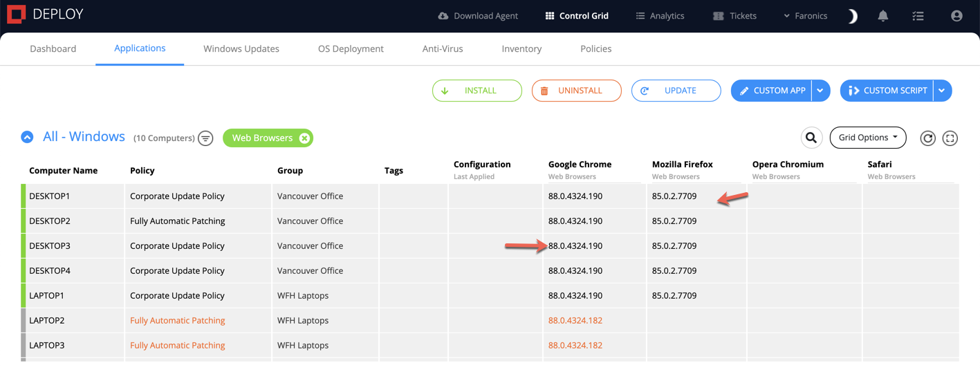Switch to the Dashboard tab

pyautogui.click(x=53, y=48)
